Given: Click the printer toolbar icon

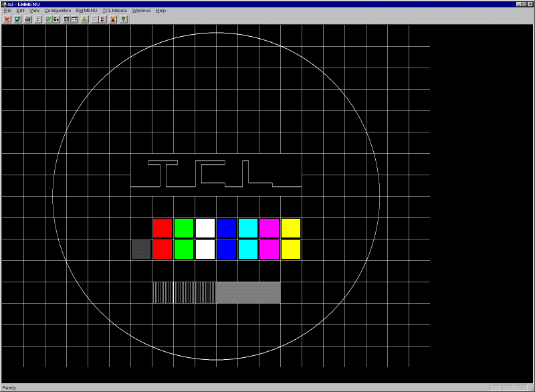Looking at the screenshot, I should (28, 19).
